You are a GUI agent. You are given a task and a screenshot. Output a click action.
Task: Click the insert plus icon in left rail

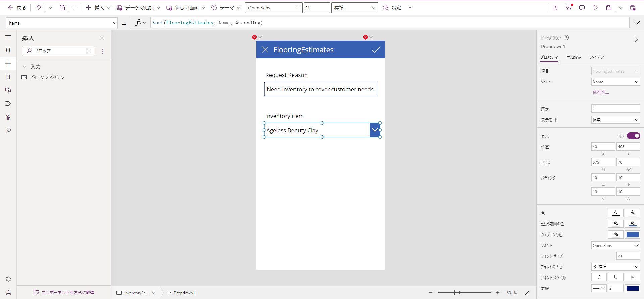(x=8, y=63)
